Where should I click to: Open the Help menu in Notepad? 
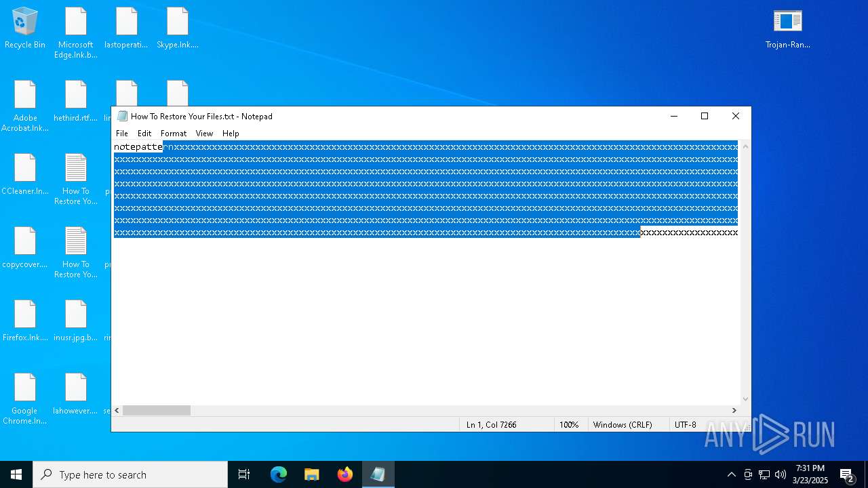click(x=231, y=134)
